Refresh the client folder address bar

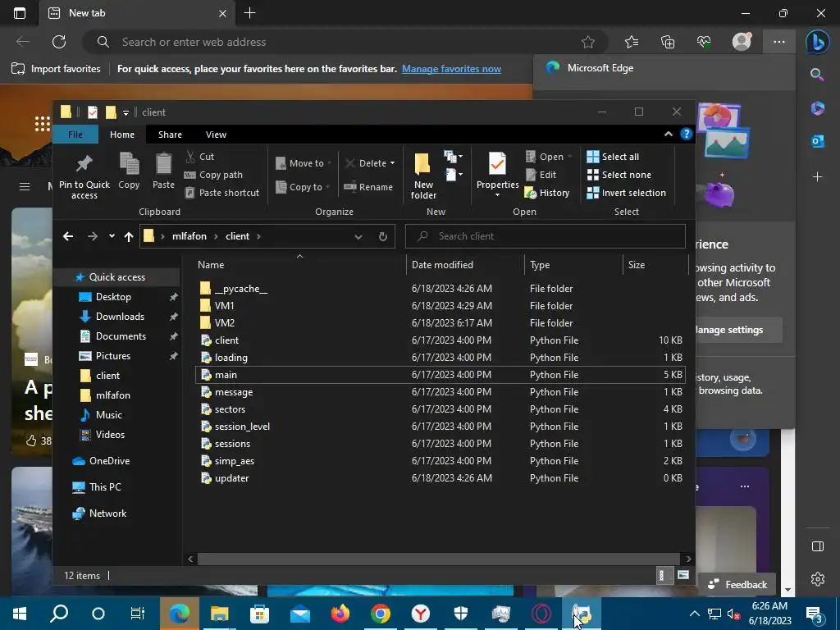(x=382, y=236)
